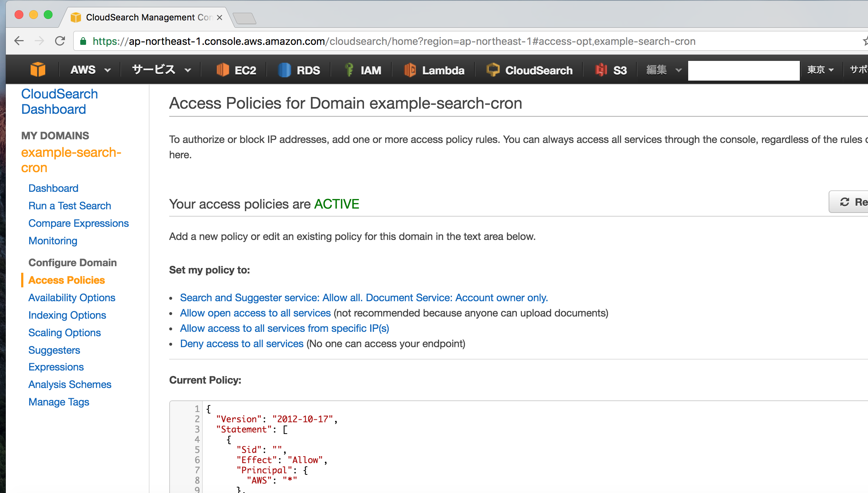
Task: Choose Search and Suggester Allow all policy
Action: tap(364, 298)
